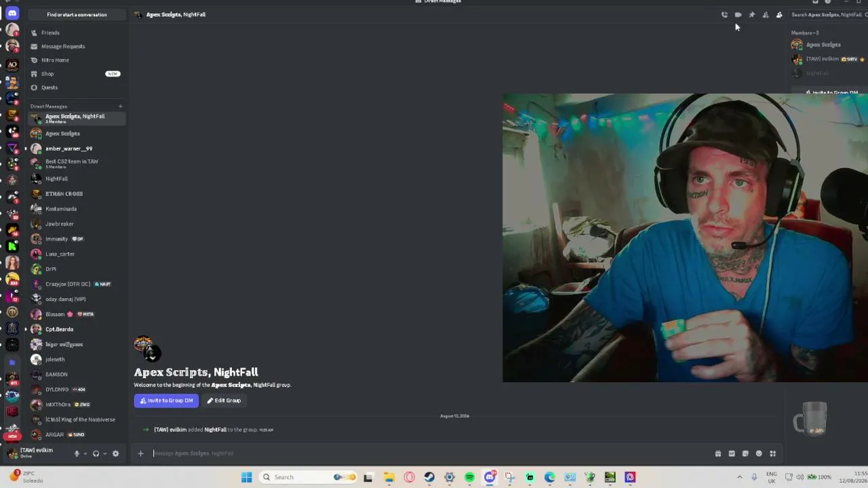868x488 pixels.
Task: Open DrPi conversation
Action: tap(77, 269)
